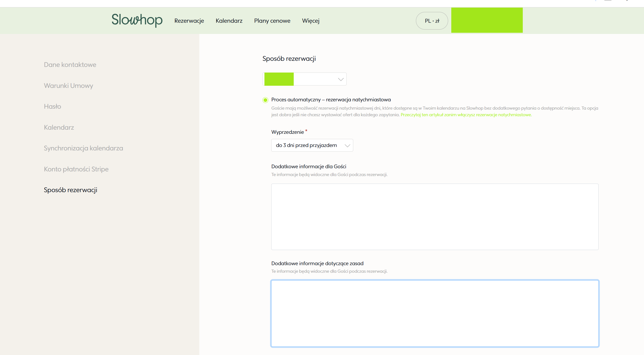Select Sposób rezerwacji sidebar item
The image size is (644, 355).
tap(70, 190)
